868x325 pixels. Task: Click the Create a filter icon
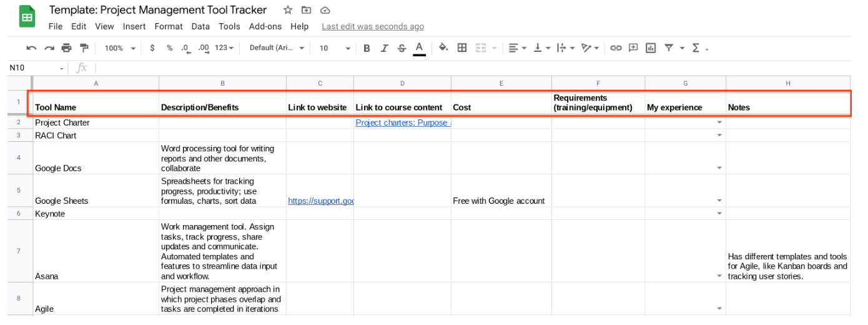pyautogui.click(x=669, y=48)
